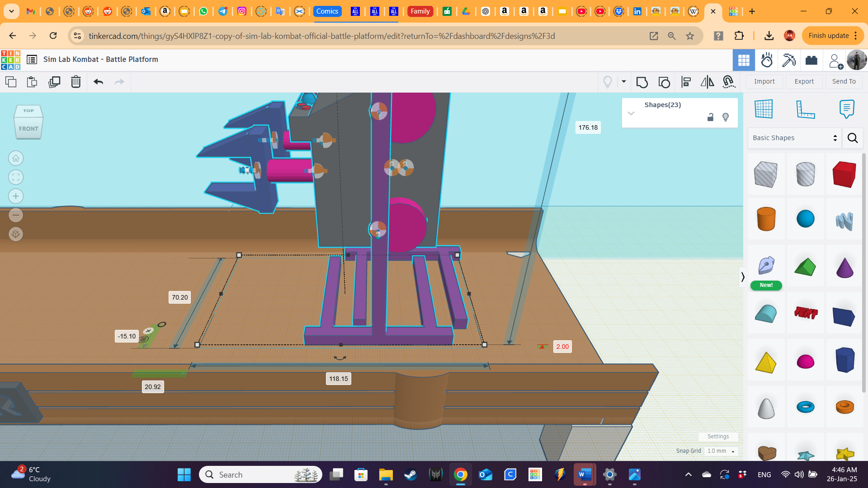Click the Export button
Image resolution: width=868 pixels, height=488 pixels.
(804, 81)
